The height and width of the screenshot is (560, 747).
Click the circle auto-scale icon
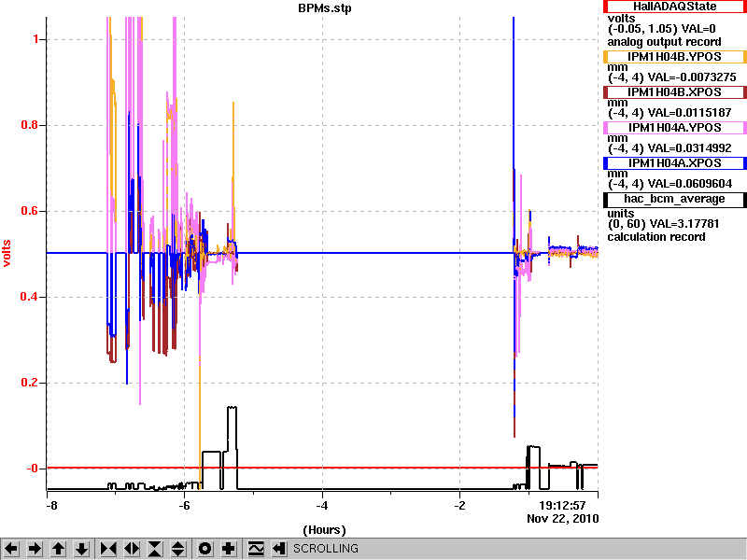[x=204, y=549]
